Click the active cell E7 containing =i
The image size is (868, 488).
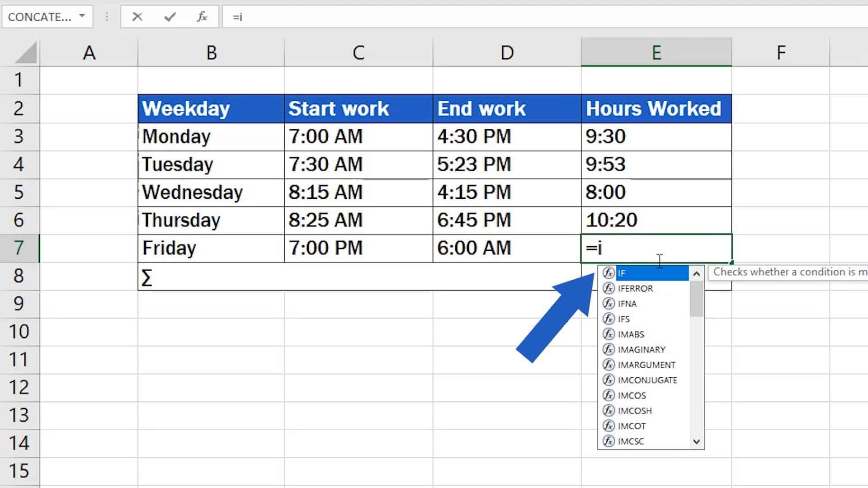tap(656, 248)
